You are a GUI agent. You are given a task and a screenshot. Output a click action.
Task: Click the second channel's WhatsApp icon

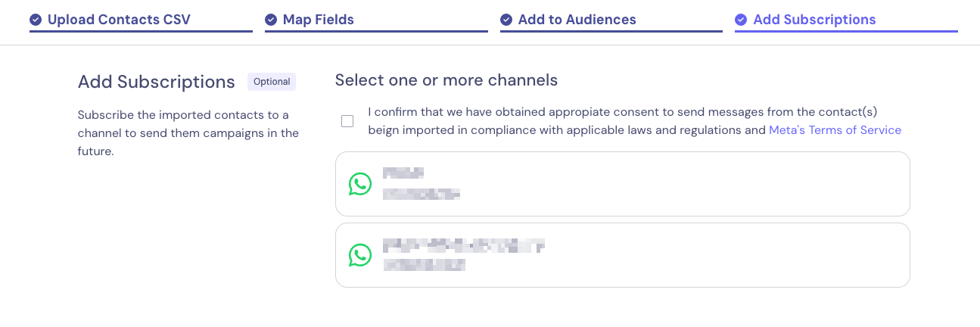(x=360, y=255)
